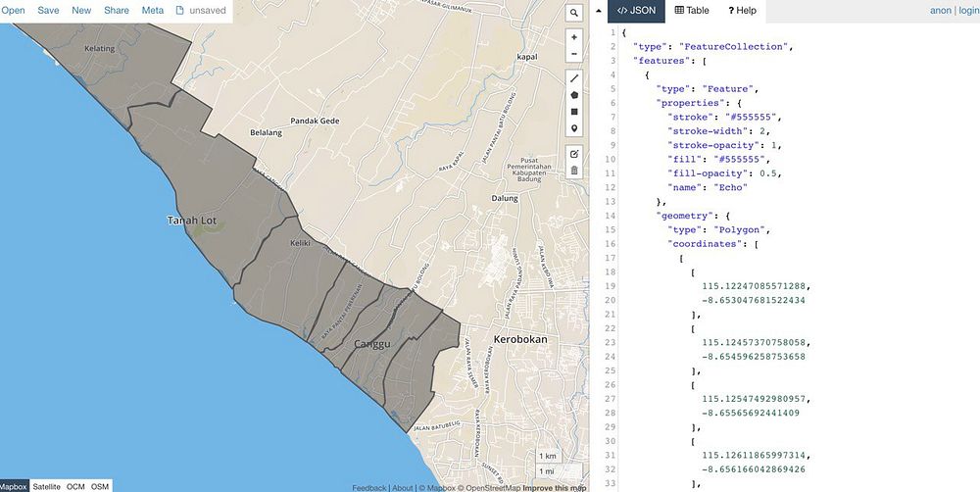Click the Belalang map label
980x492 pixels.
click(x=266, y=132)
